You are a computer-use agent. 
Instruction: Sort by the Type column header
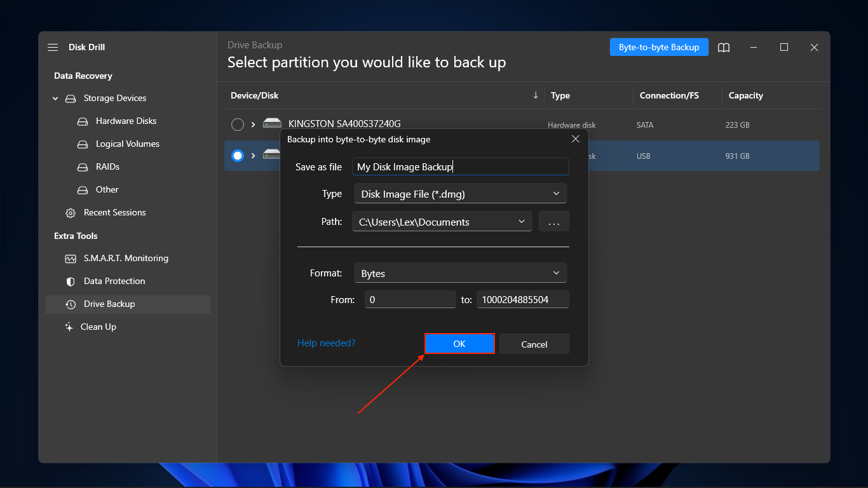pyautogui.click(x=560, y=95)
